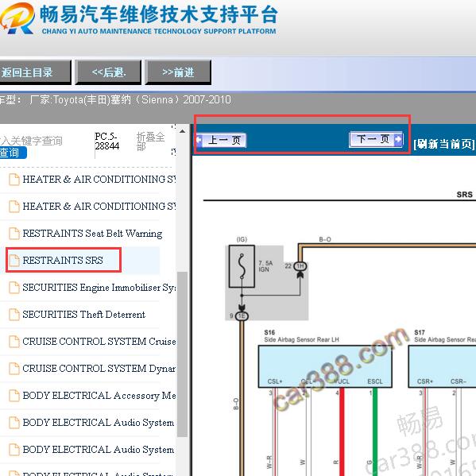Click the sidebar vertical scrollbar thumb
476x476 pixels.
[x=182, y=354]
